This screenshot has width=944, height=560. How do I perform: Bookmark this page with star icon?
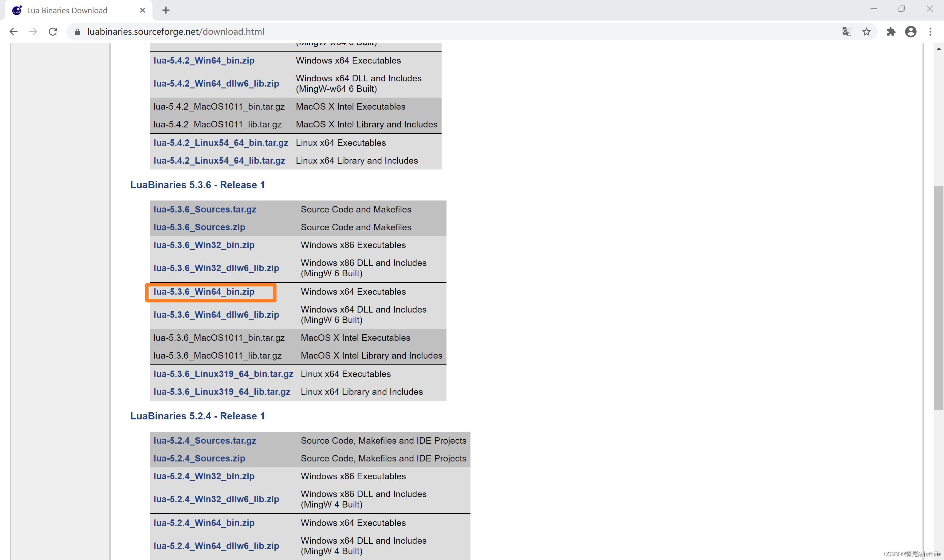[867, 32]
